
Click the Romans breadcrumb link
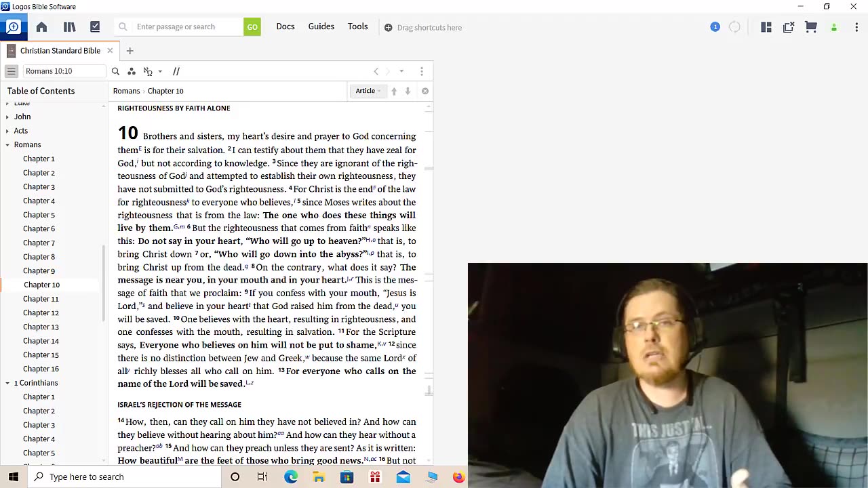[x=126, y=91]
